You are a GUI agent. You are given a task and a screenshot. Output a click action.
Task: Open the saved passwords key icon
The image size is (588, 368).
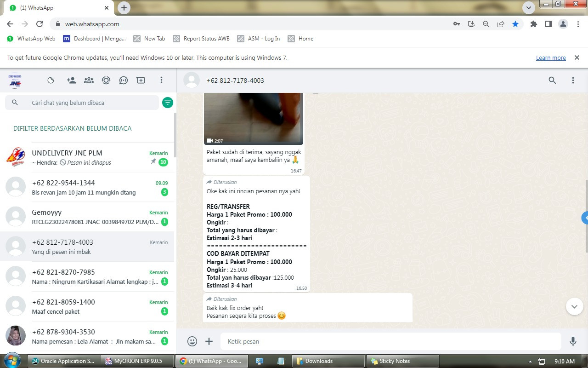pyautogui.click(x=457, y=24)
